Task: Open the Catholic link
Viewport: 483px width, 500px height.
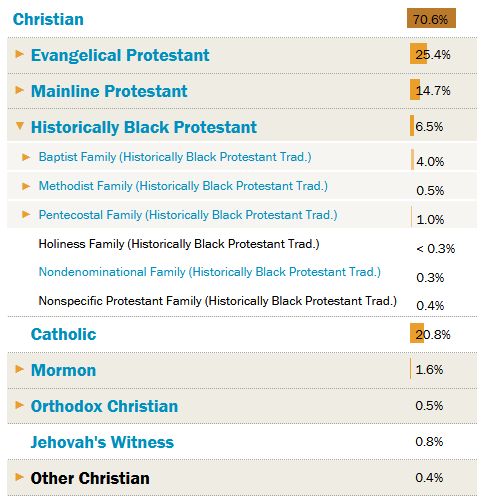Action: (x=63, y=334)
